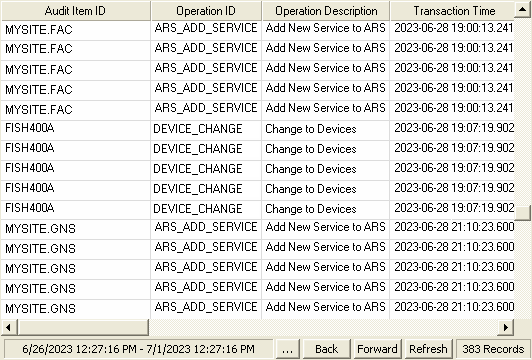Select the topmost ARS_ADD_SERVICE operation ID cell
Screen dimensions: 532x360
coord(206,30)
